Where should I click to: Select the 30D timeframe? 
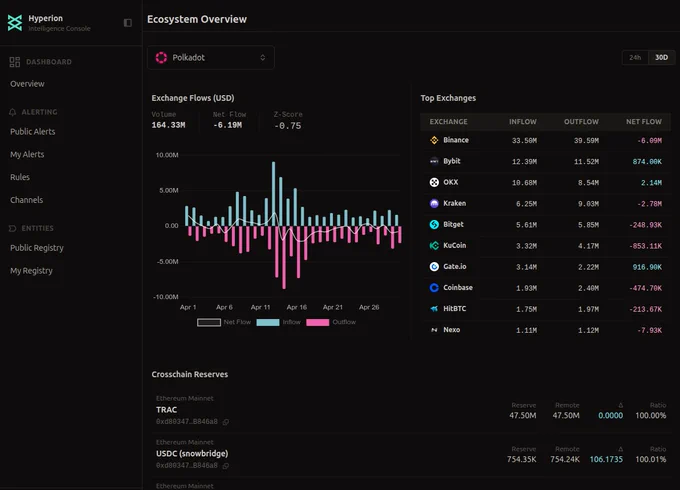[661, 58]
